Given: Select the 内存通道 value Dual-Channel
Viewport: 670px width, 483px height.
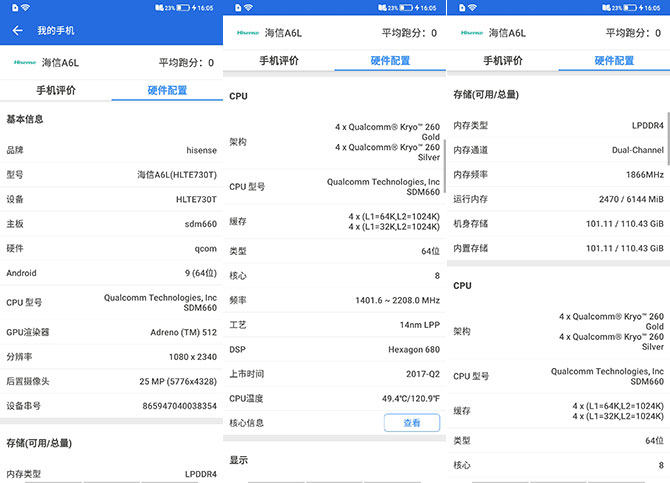Looking at the screenshot, I should coord(638,150).
